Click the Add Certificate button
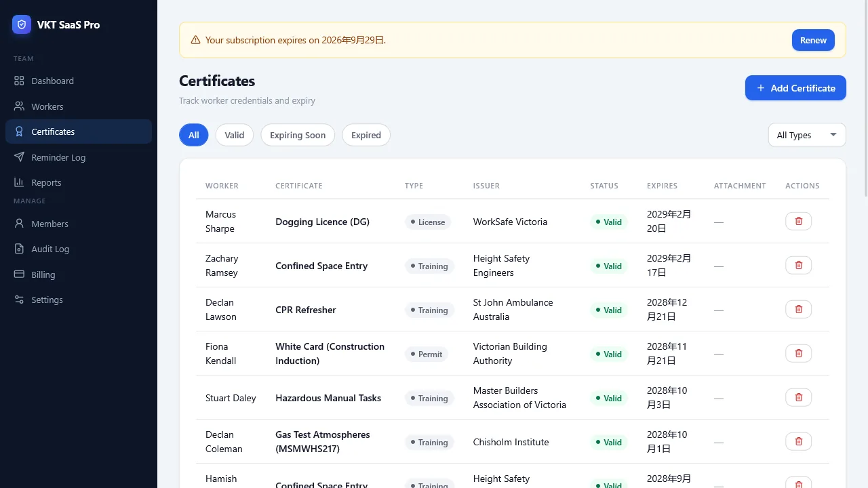This screenshot has width=868, height=488. [x=795, y=88]
